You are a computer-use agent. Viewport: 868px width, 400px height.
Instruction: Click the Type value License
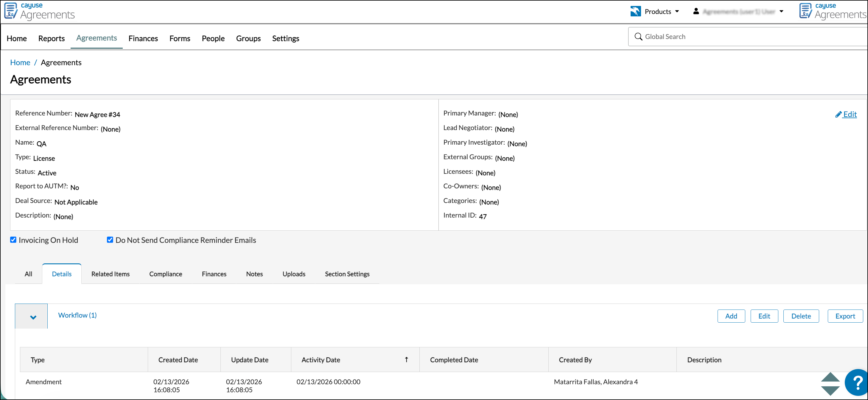[44, 158]
